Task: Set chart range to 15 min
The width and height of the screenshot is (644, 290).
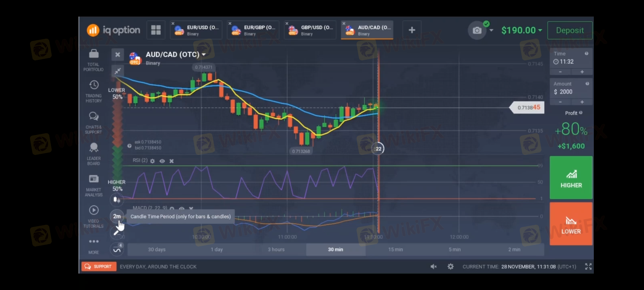Action: pyautogui.click(x=396, y=249)
